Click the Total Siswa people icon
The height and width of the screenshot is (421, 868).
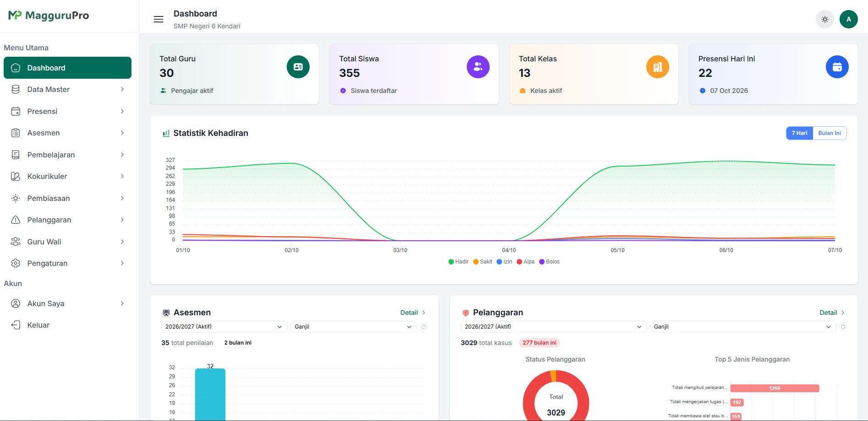click(x=478, y=67)
